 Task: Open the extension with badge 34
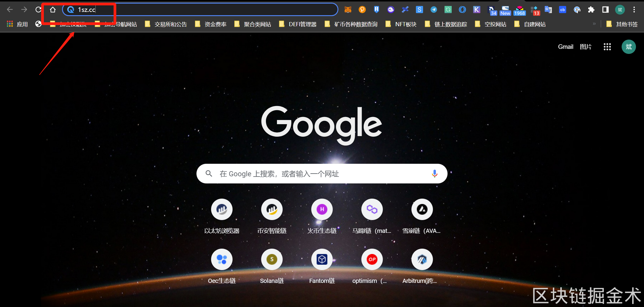click(x=492, y=10)
